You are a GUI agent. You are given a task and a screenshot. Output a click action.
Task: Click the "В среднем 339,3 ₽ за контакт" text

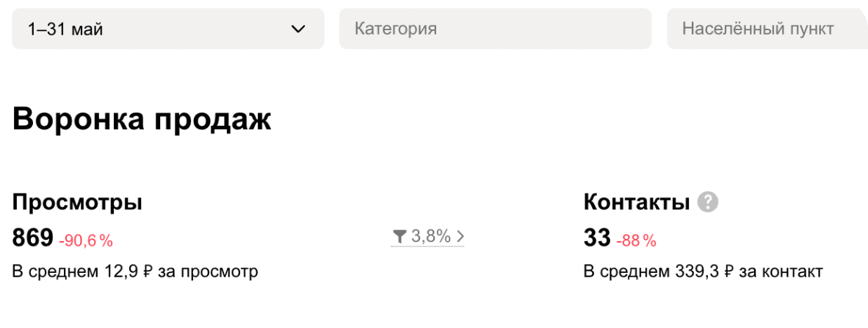pos(703,271)
